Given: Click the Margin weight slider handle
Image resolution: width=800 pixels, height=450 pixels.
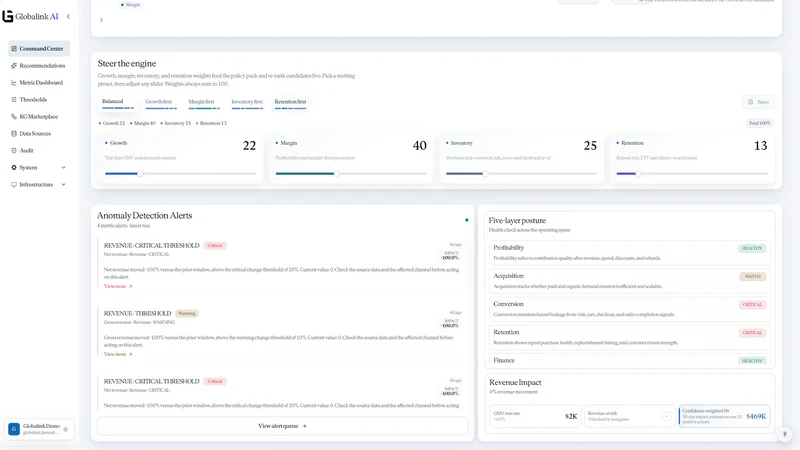Looking at the screenshot, I should click(x=337, y=173).
